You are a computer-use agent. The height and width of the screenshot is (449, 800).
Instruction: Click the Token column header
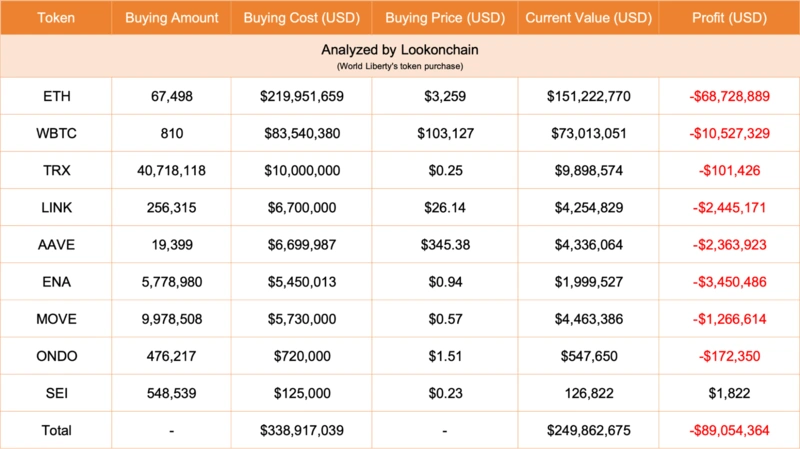coord(56,18)
